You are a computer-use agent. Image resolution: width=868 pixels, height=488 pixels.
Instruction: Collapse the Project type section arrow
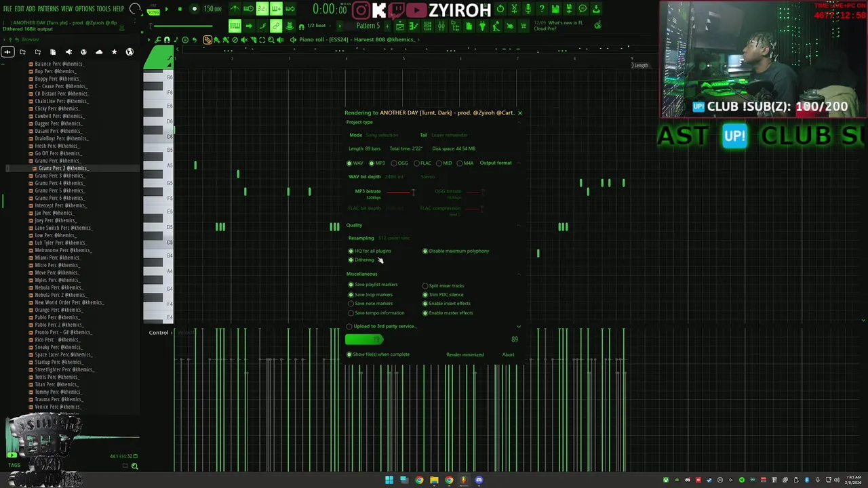pyautogui.click(x=519, y=122)
